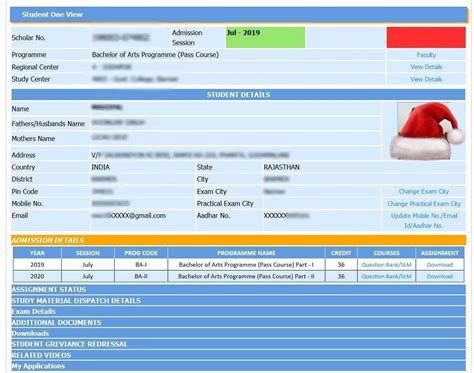Click the Jul - 2019 admission session cell
Image resolution: width=474 pixels, height=373 pixels.
pyautogui.click(x=265, y=37)
